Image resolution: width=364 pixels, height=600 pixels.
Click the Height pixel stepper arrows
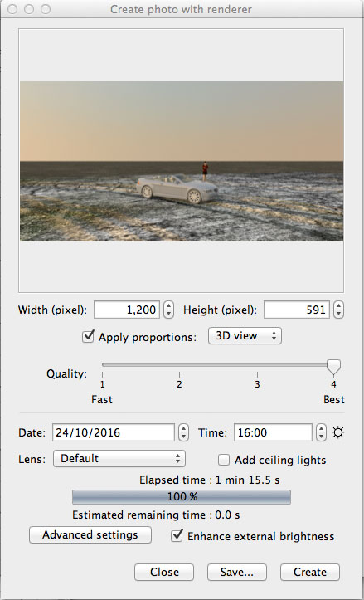pyautogui.click(x=338, y=310)
